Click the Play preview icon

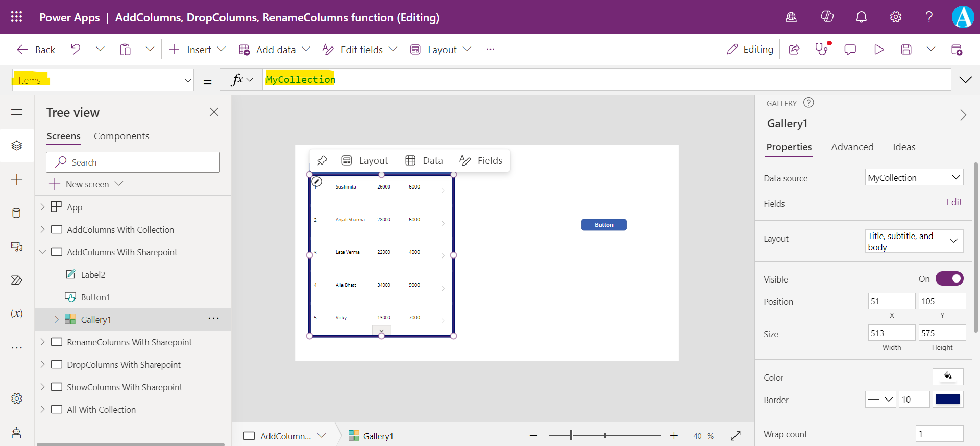[878, 50]
